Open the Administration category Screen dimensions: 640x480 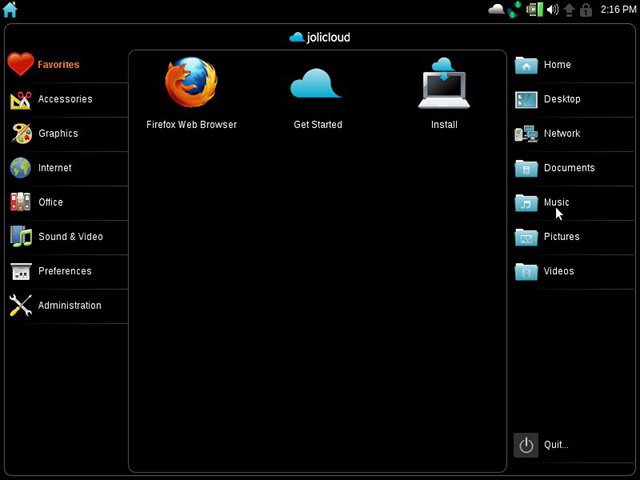67,305
